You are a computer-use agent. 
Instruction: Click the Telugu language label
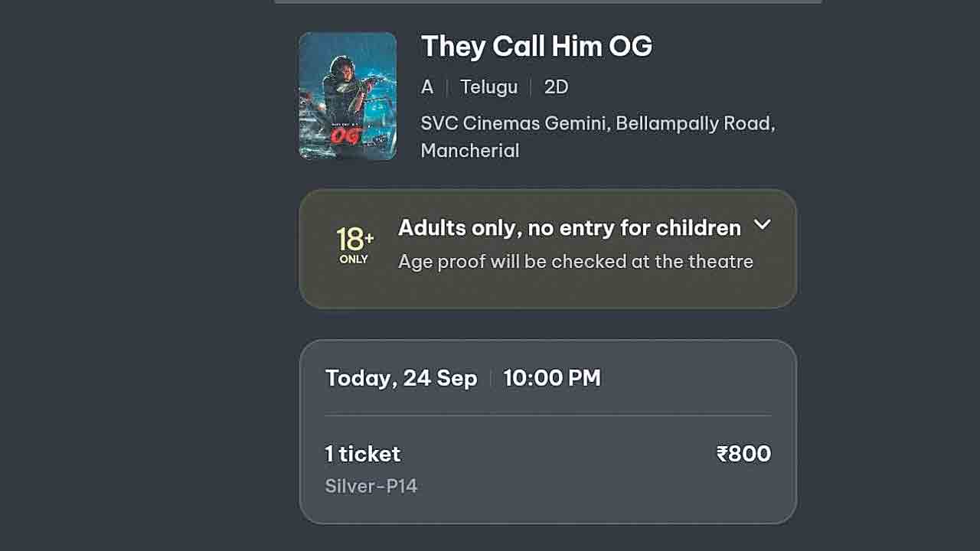[488, 87]
